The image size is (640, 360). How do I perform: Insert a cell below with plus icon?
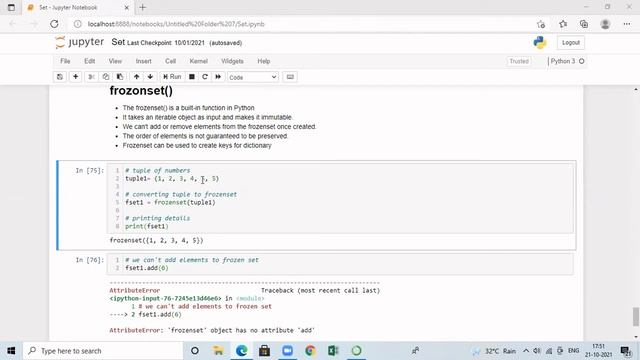tap(76, 77)
